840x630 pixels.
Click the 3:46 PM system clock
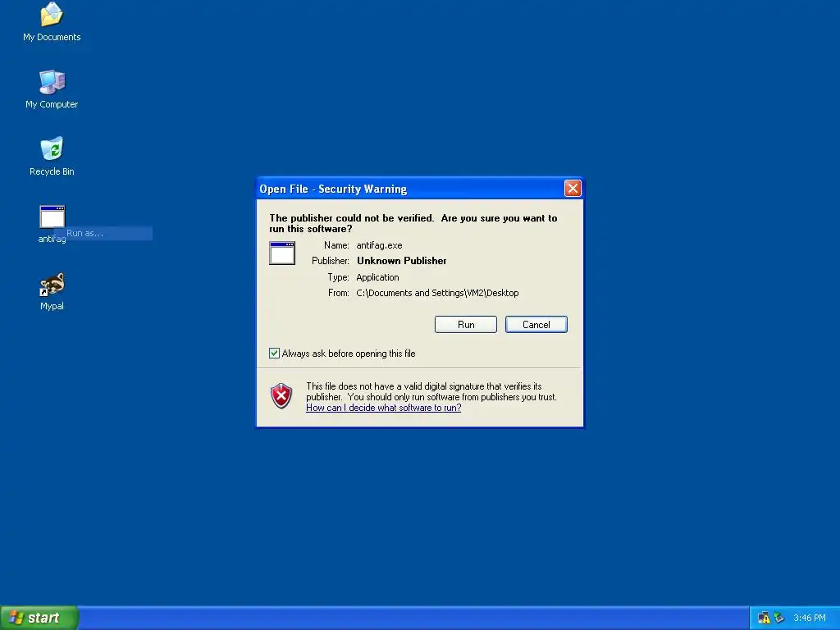point(809,618)
